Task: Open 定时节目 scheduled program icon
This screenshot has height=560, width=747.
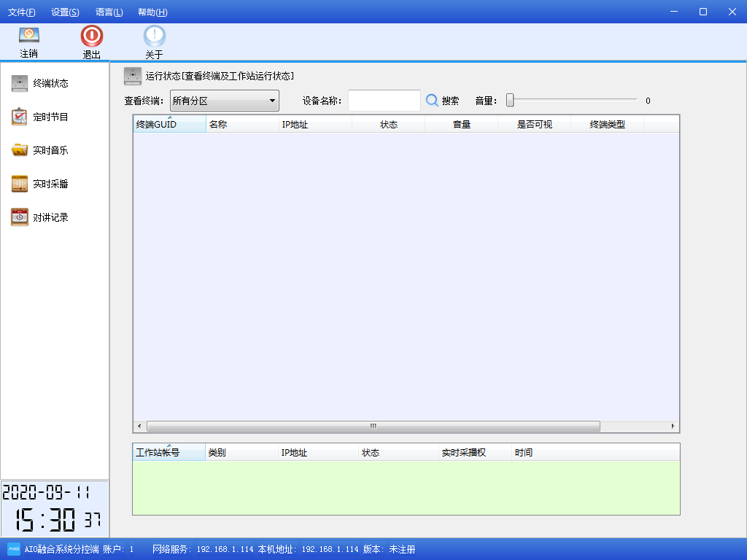Action: click(20, 117)
